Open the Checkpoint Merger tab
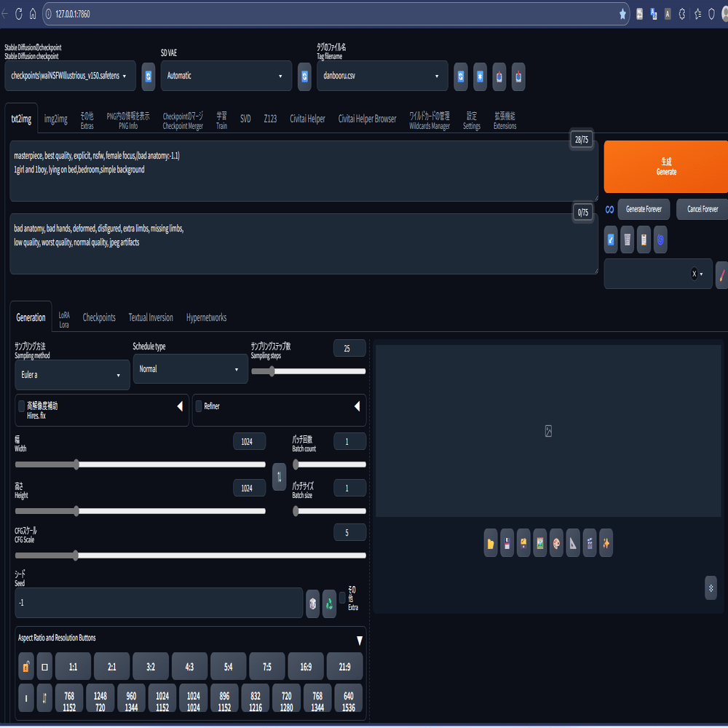 pos(183,120)
